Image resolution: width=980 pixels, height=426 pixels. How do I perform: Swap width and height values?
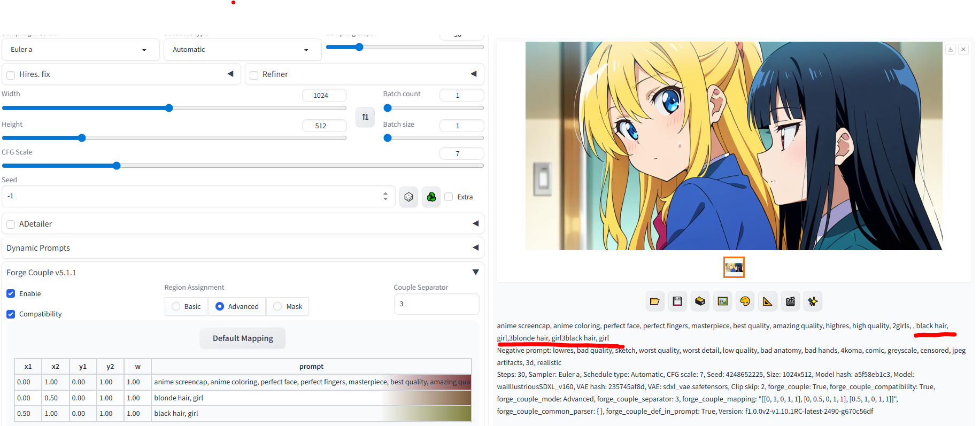[x=365, y=117]
